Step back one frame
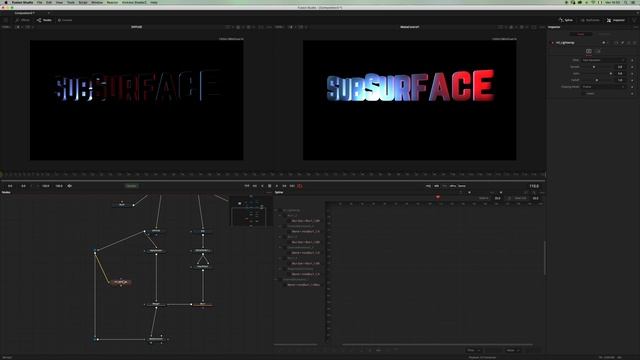 [255, 186]
